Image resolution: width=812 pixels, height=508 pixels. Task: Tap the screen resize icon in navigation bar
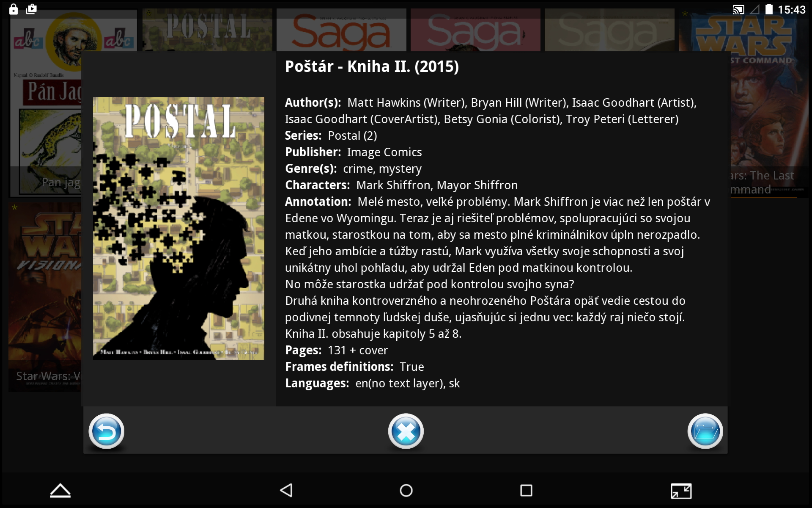click(681, 491)
